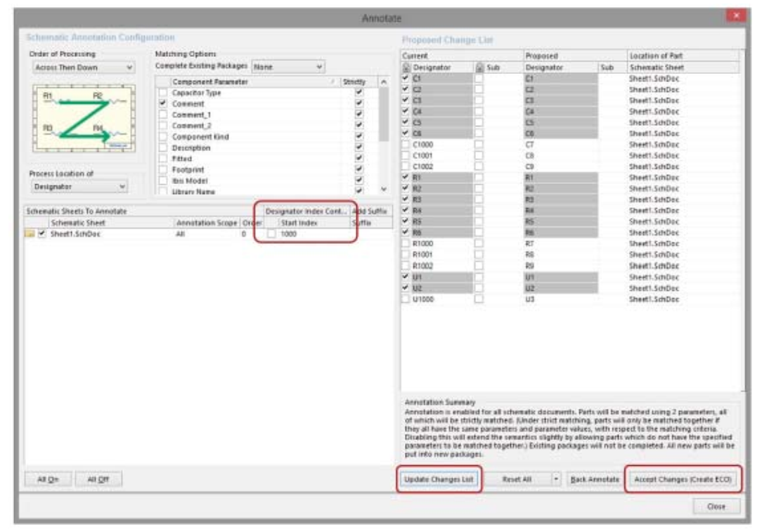Click the folder icon for Sheet1.SchDoc

(x=30, y=233)
